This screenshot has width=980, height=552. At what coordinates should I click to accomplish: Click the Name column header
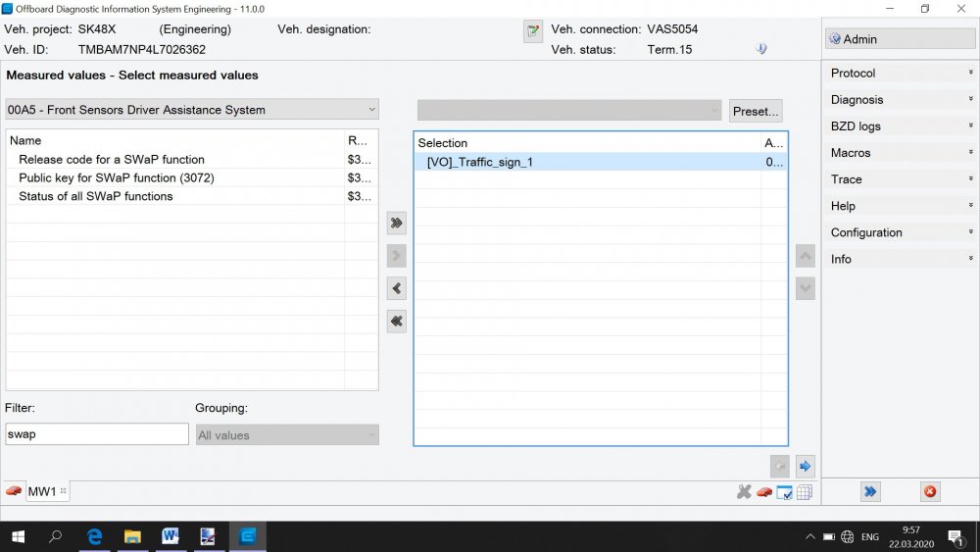[x=175, y=140]
